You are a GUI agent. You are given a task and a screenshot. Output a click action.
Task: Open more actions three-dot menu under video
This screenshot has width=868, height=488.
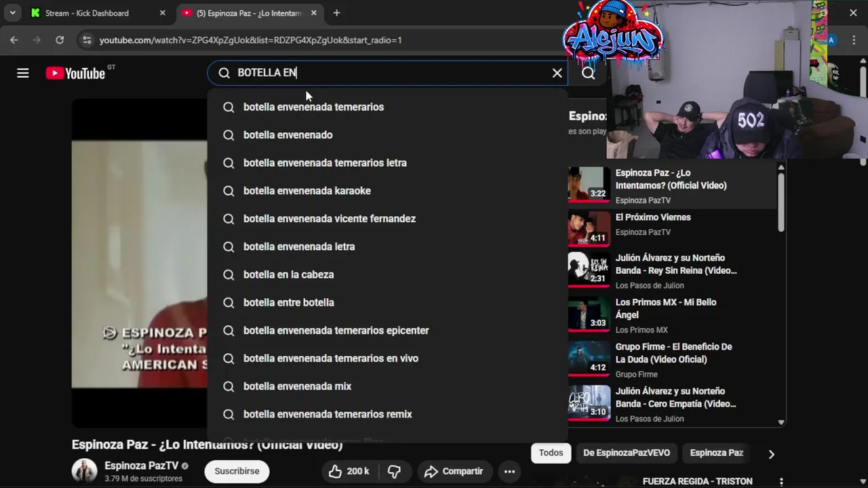tap(509, 471)
